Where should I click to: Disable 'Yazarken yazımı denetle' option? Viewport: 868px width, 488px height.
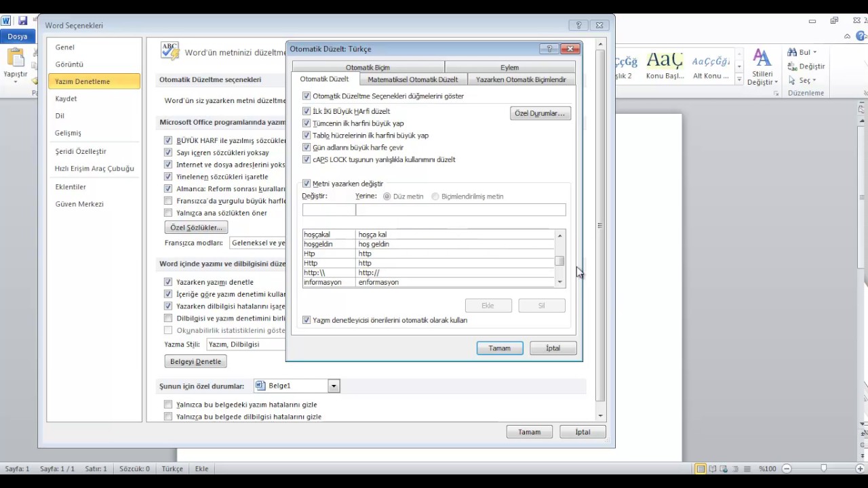coord(168,282)
